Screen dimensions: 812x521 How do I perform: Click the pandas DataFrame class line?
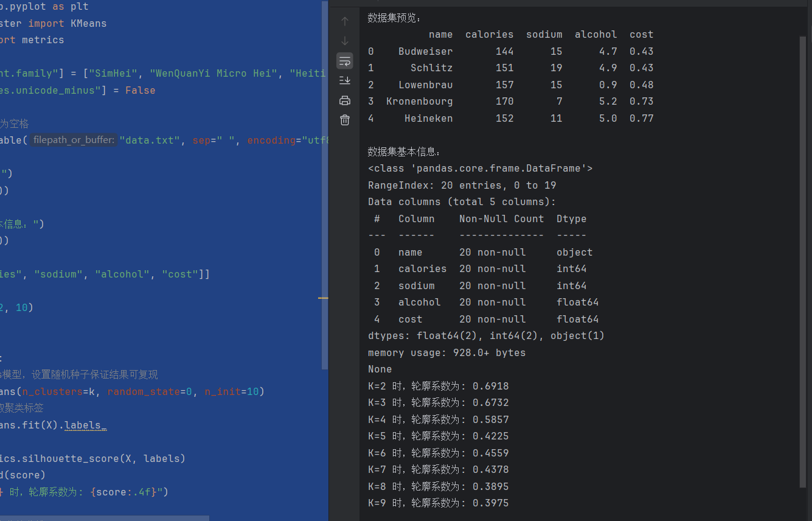pos(481,168)
